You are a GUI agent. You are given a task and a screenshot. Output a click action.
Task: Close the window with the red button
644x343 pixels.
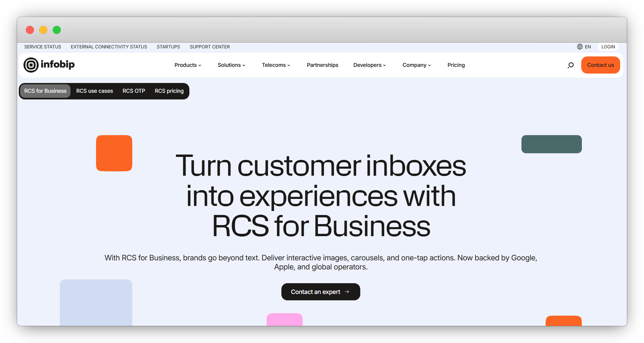pos(30,30)
